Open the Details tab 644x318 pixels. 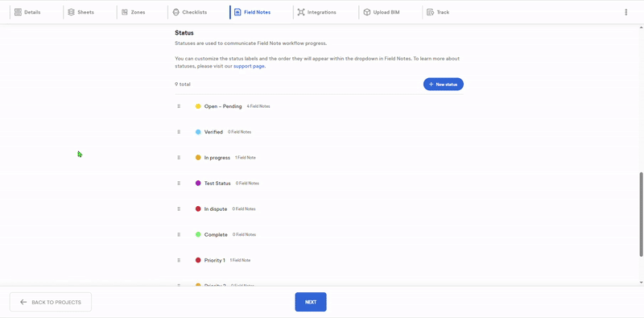(27, 12)
